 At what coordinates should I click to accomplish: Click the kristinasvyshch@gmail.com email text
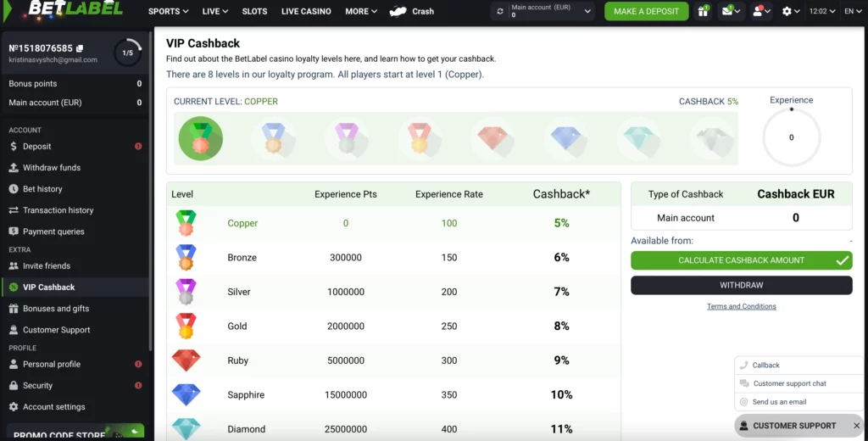(53, 60)
